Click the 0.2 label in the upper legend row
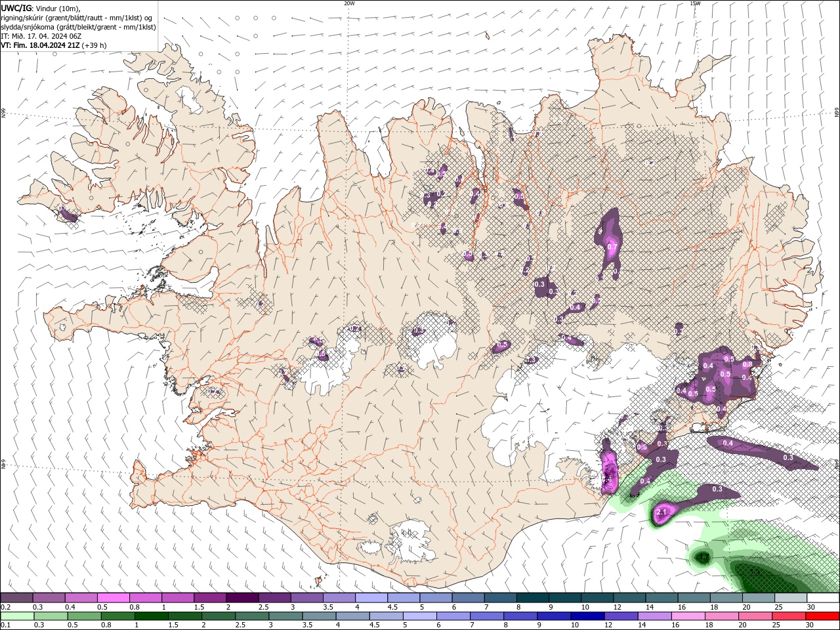The height and width of the screenshot is (630, 840). point(5,607)
